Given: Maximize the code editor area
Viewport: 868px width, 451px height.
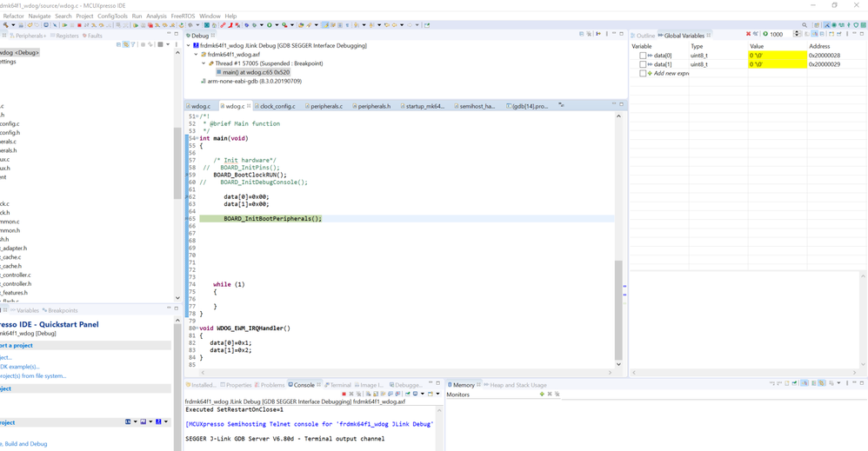Looking at the screenshot, I should click(x=621, y=103).
